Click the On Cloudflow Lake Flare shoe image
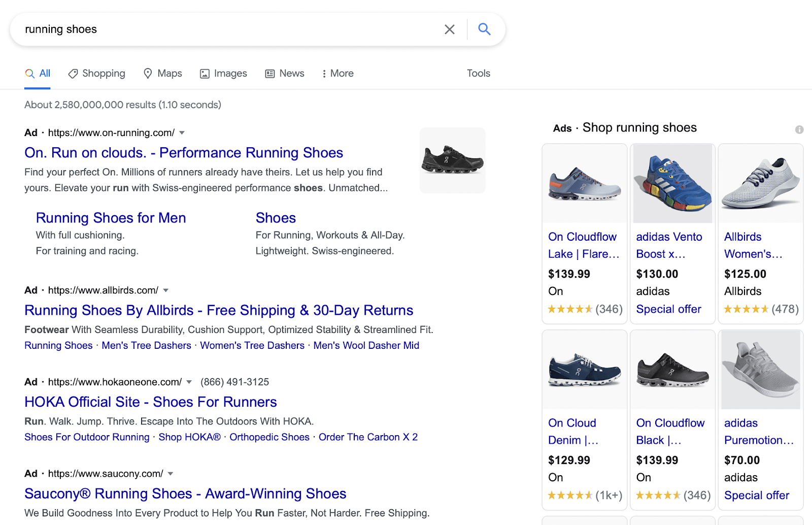The height and width of the screenshot is (525, 812). [585, 184]
